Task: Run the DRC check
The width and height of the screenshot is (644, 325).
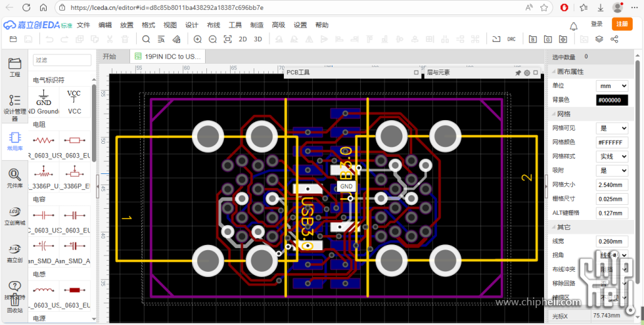Action: tap(511, 39)
